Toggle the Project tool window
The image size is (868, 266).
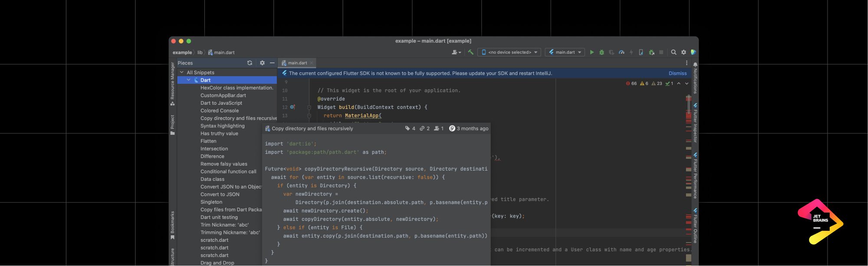[x=172, y=124]
